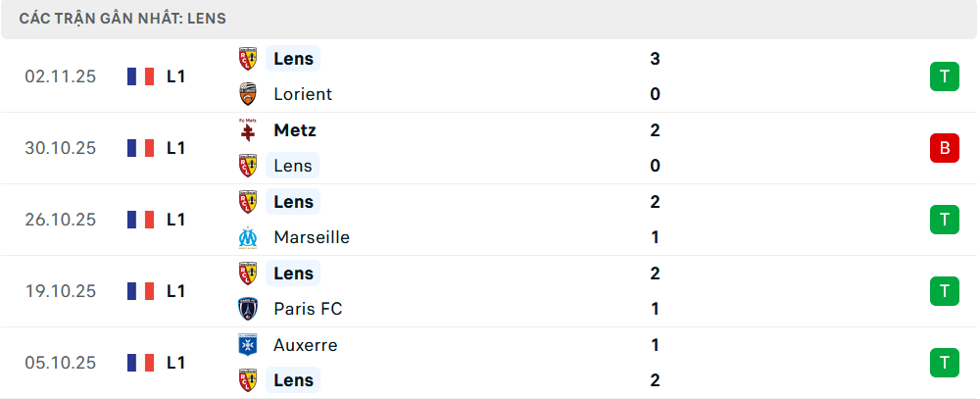Viewport: 980px width, 399px height.
Task: Open the Lorient team link
Action: (x=303, y=94)
